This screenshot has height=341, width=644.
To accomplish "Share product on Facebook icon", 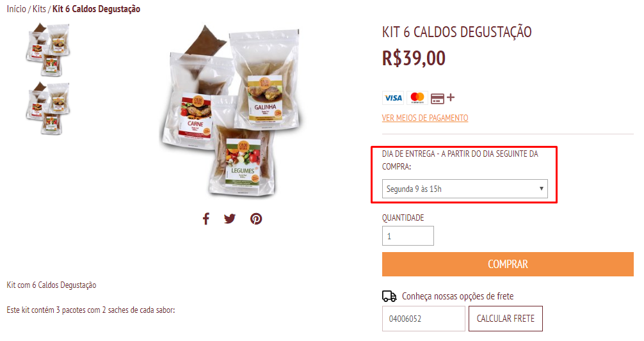I will click(x=205, y=219).
